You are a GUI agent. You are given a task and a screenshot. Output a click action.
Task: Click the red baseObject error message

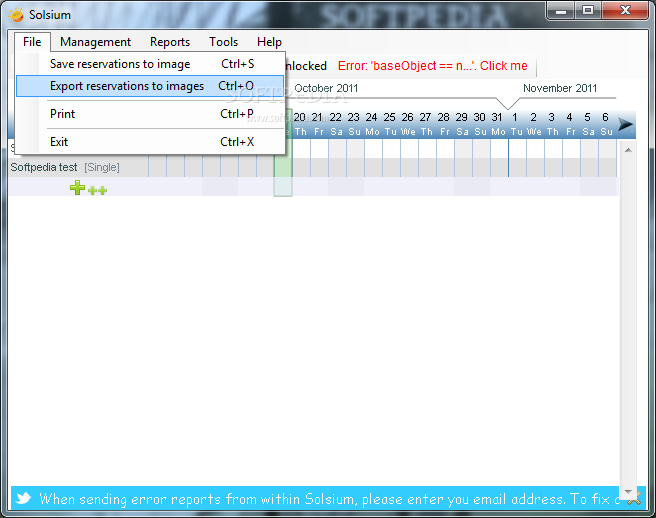[x=432, y=66]
